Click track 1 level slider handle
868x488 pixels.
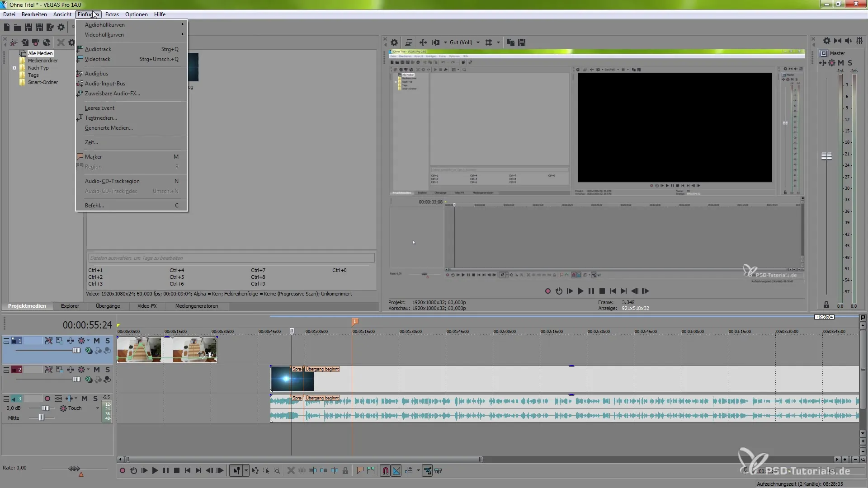(76, 351)
